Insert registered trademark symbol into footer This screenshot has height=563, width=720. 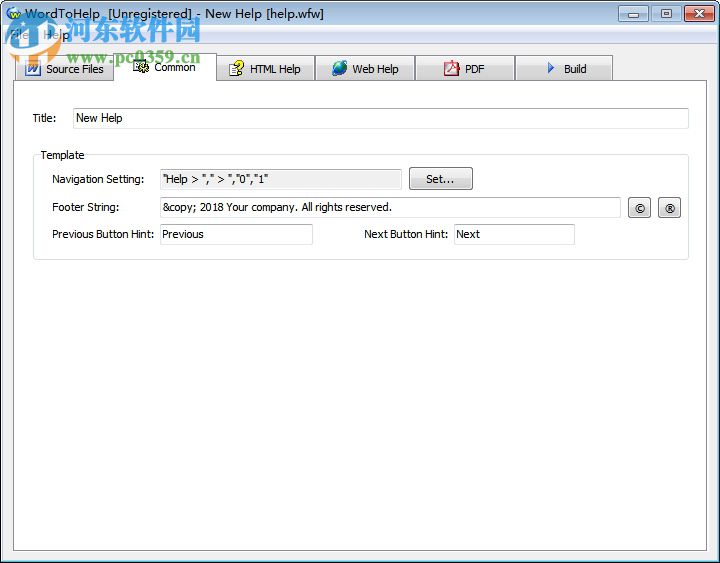669,208
